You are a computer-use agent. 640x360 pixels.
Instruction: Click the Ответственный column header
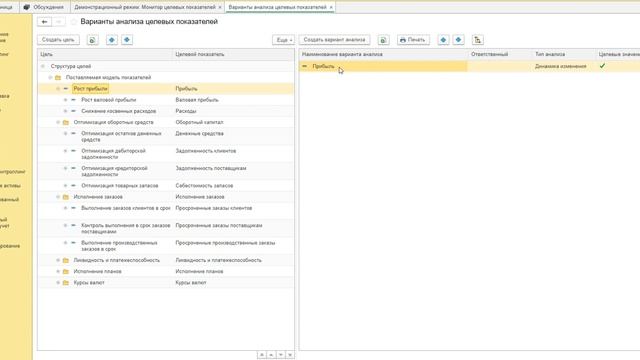click(500, 54)
